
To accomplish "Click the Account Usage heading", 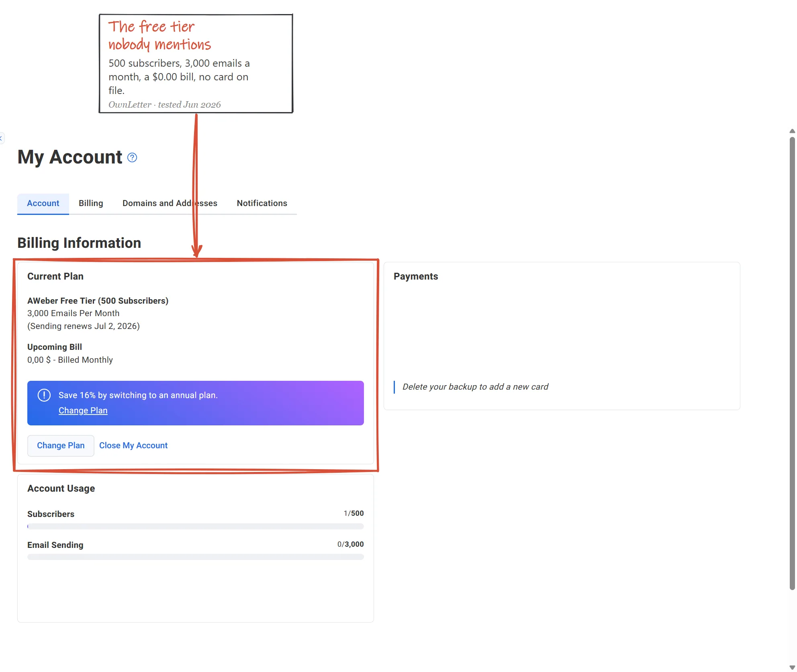I will pyautogui.click(x=61, y=488).
